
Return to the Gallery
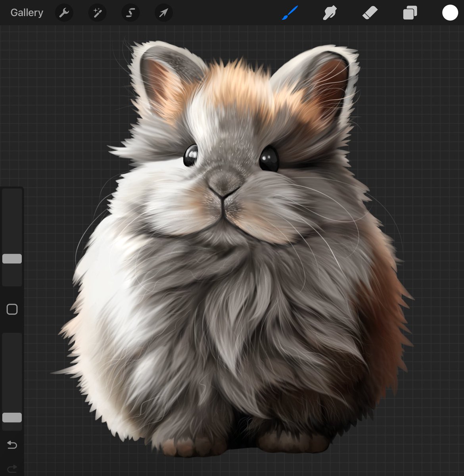pos(27,13)
